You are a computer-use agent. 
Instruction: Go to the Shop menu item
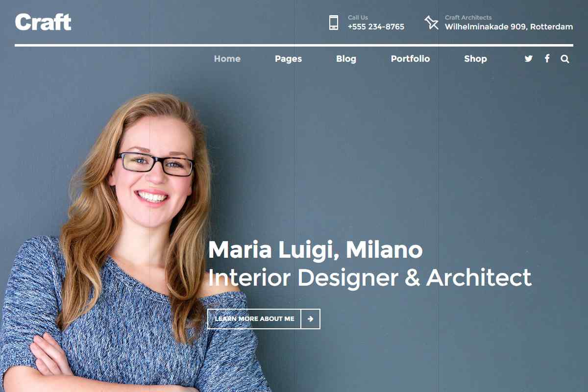(475, 59)
